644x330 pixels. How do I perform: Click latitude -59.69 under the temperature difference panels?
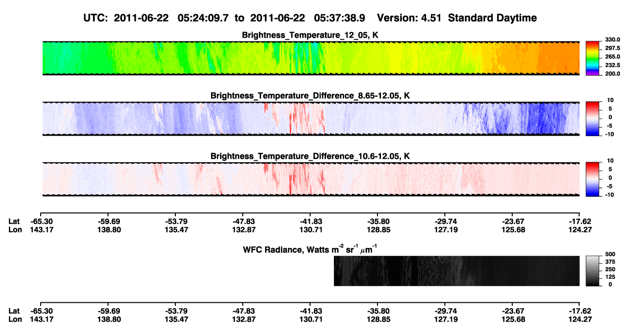pyautogui.click(x=108, y=222)
